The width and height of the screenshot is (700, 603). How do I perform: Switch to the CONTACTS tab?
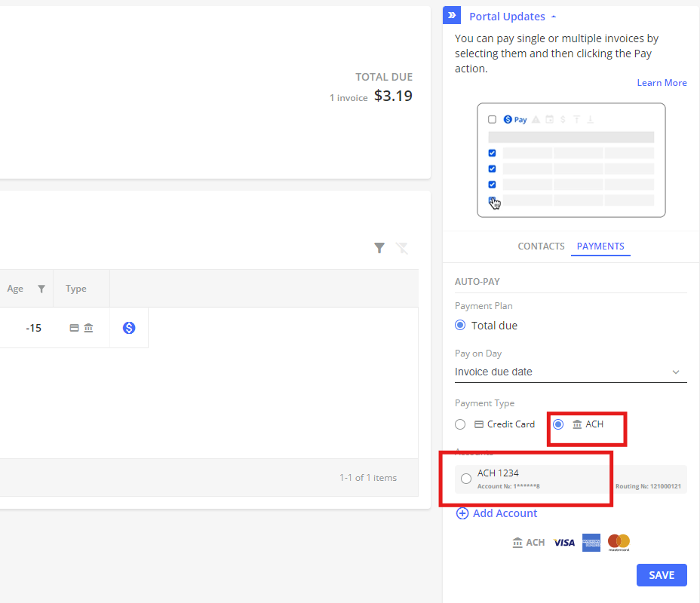[541, 246]
